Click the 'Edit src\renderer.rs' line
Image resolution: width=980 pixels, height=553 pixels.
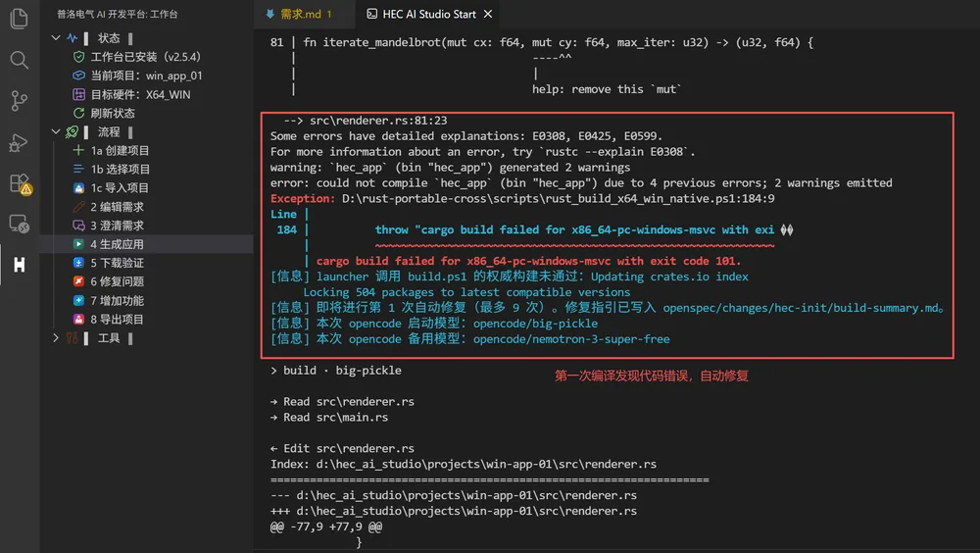[342, 448]
